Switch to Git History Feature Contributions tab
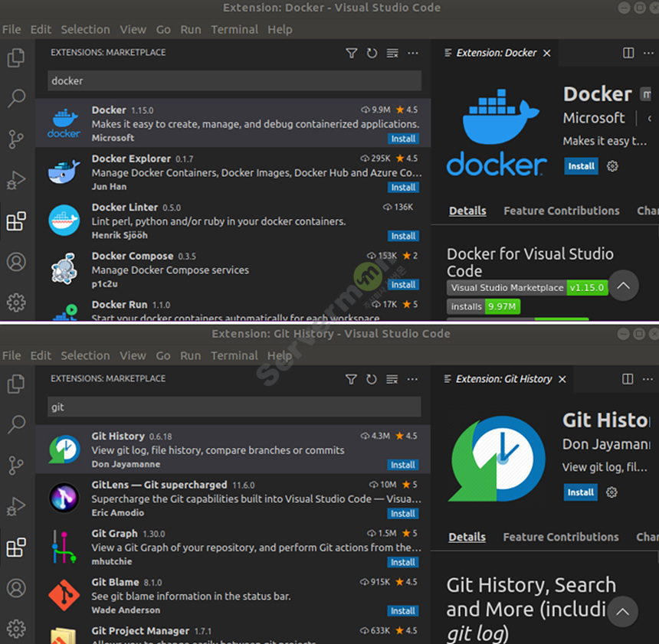The height and width of the screenshot is (644, 659). [x=561, y=537]
